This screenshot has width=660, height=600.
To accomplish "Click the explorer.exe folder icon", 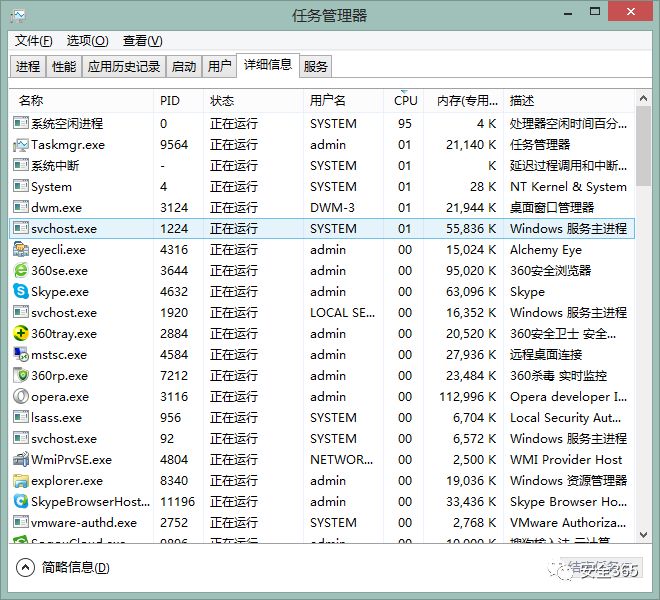I will (x=21, y=480).
